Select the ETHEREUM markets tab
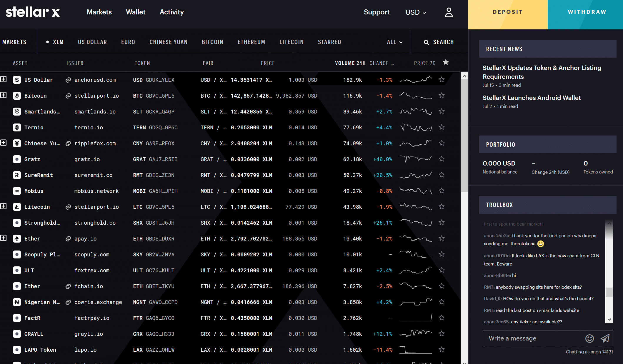 click(251, 42)
